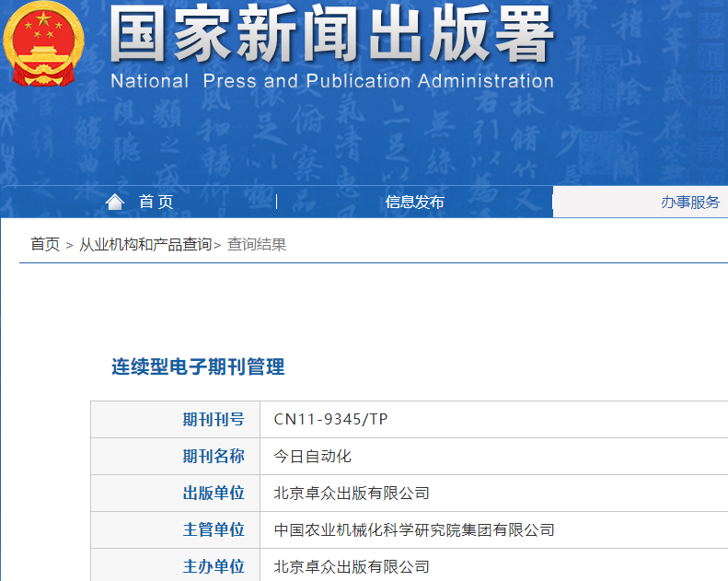Click the 主管单位 label cell
Viewport: 728px width, 581px height.
click(x=176, y=530)
